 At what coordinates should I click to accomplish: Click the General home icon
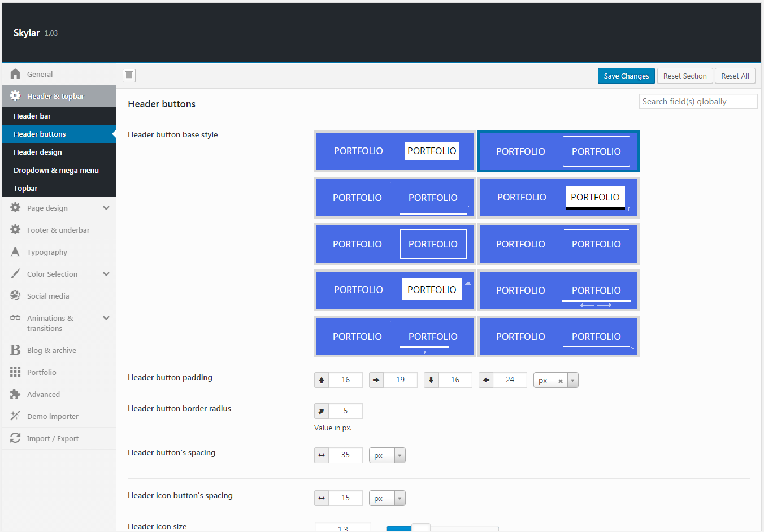15,74
